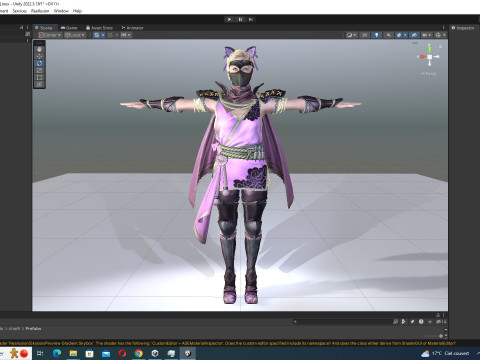Open the Mail app from taskbar
This screenshot has width=480, height=360.
click(106, 353)
